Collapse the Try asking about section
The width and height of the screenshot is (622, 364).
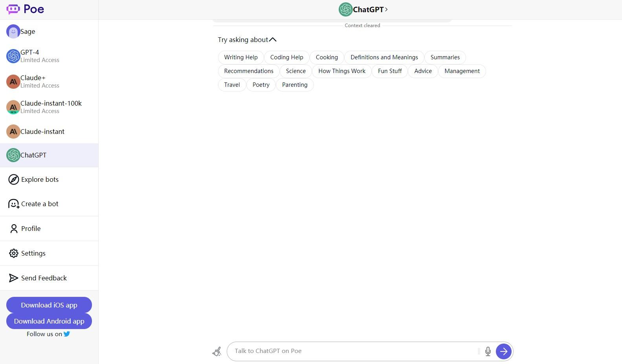[273, 40]
